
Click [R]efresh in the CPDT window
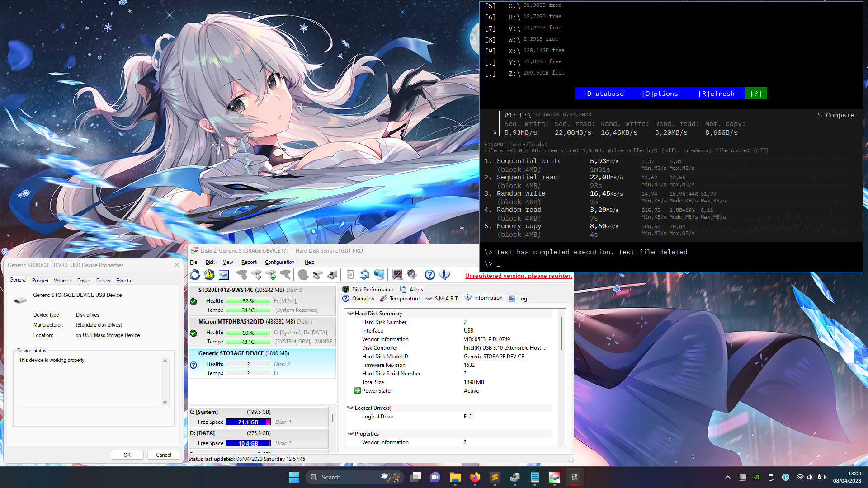click(716, 94)
